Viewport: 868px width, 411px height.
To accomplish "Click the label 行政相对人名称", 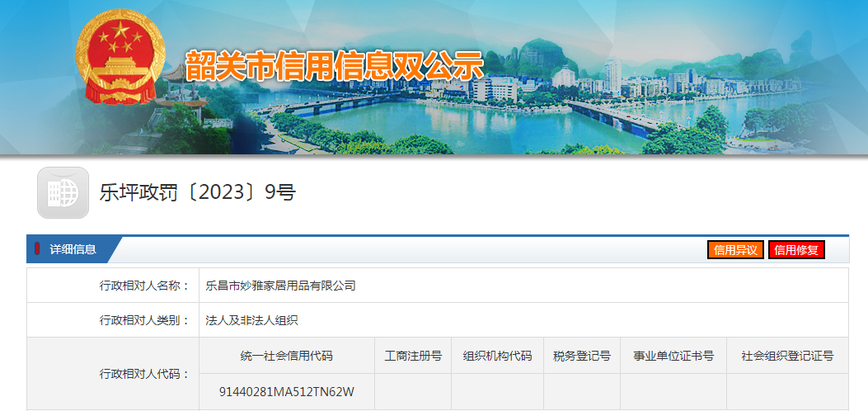I will (x=144, y=286).
